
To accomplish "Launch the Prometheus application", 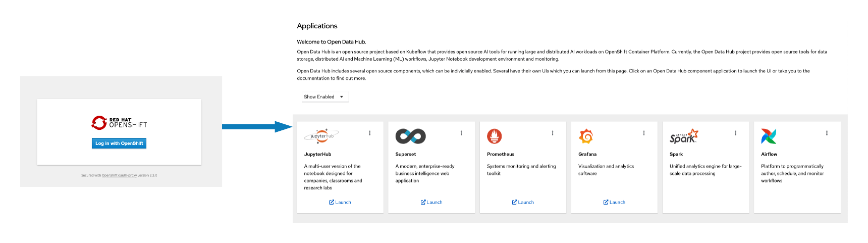I will click(x=523, y=203).
